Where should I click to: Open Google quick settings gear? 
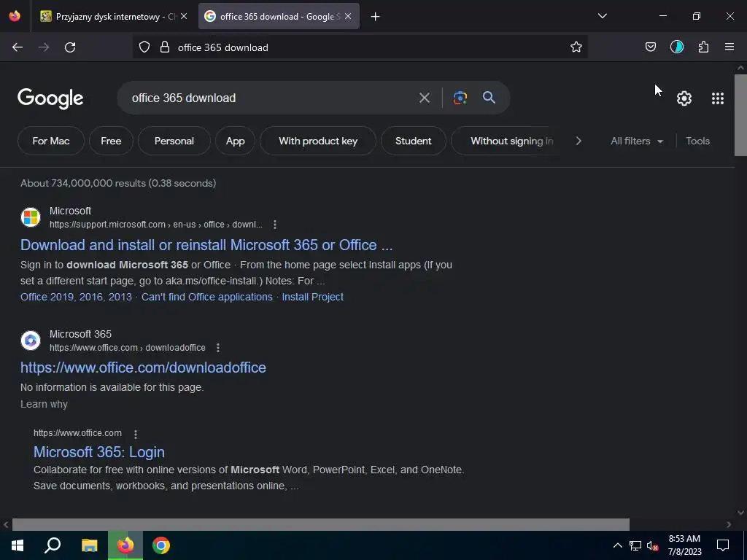point(684,98)
